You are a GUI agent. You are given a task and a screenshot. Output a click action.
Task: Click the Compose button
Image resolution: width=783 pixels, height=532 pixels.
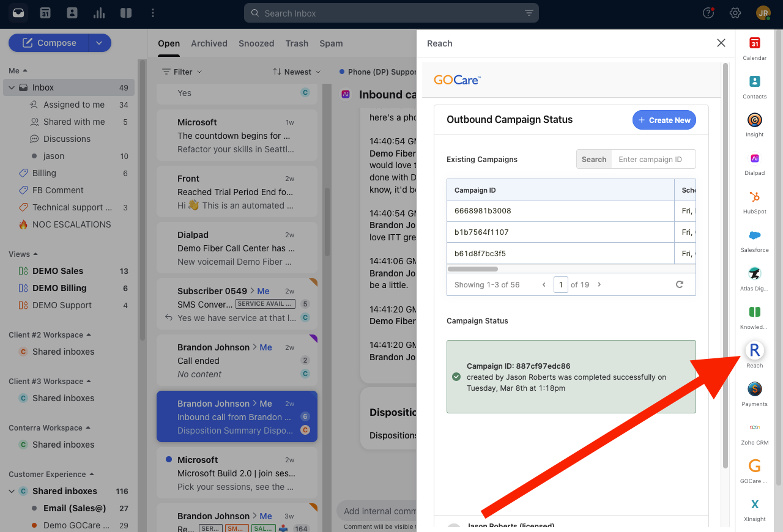coord(49,43)
